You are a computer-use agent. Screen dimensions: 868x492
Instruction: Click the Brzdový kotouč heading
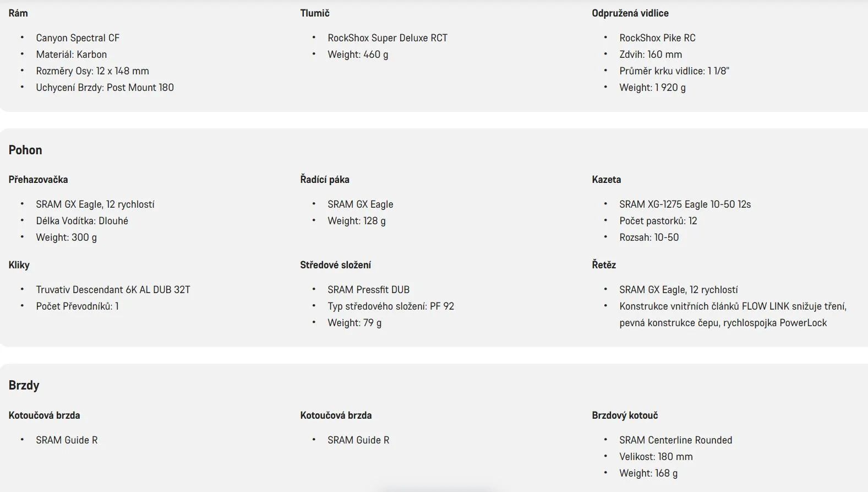pos(625,415)
